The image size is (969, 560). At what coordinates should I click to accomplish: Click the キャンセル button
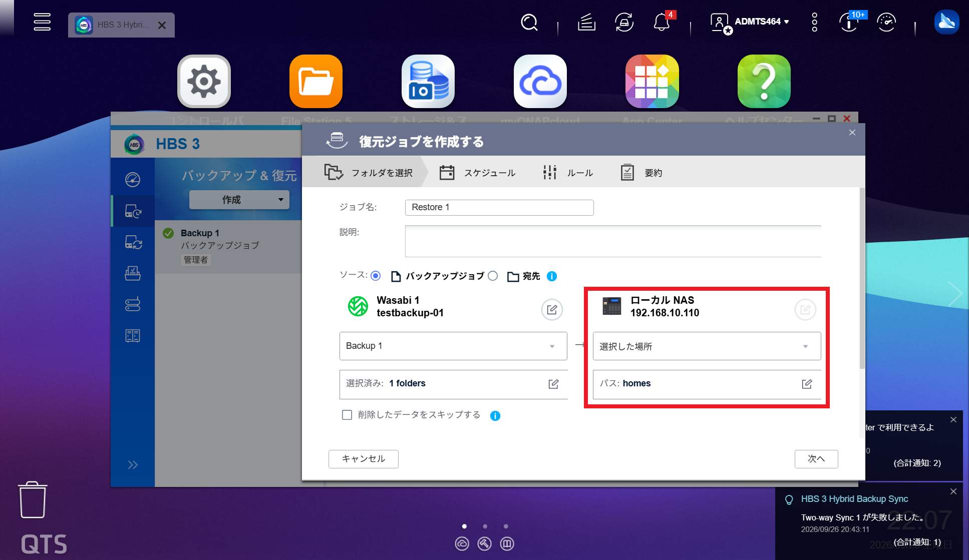(364, 459)
